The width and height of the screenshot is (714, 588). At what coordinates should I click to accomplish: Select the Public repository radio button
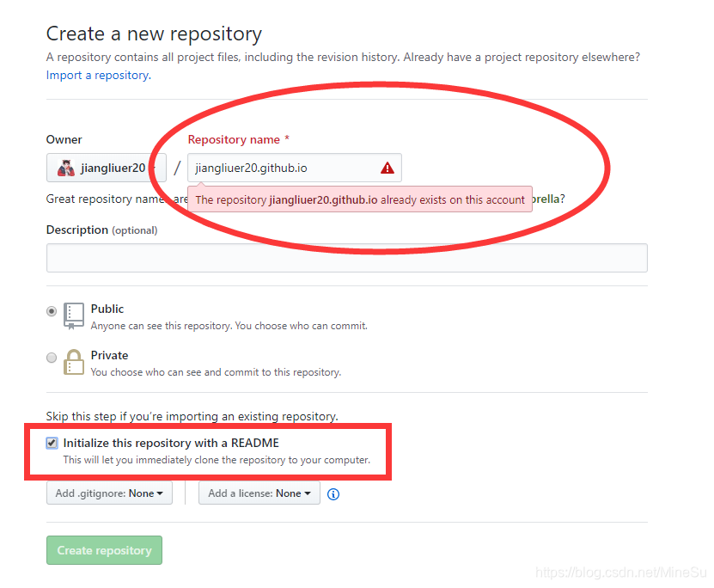click(x=52, y=311)
